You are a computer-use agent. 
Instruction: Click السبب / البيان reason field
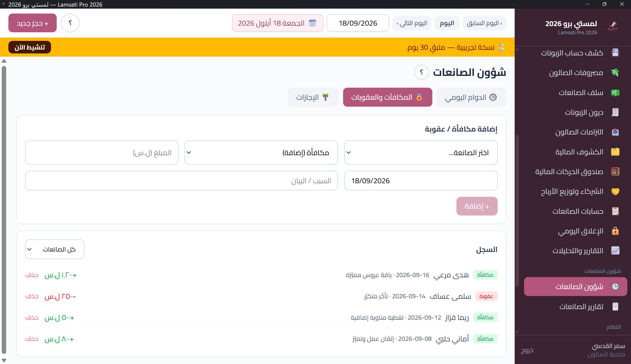[181, 181]
